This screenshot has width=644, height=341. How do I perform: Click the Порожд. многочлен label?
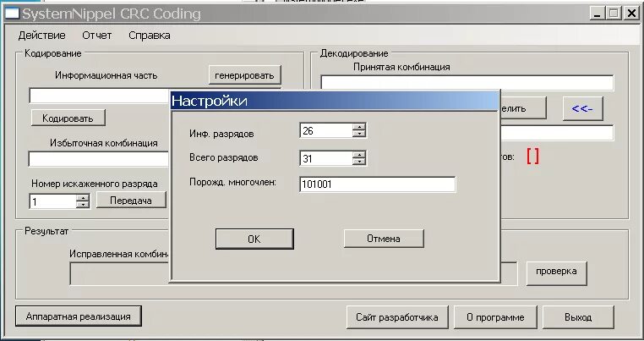pos(232,182)
